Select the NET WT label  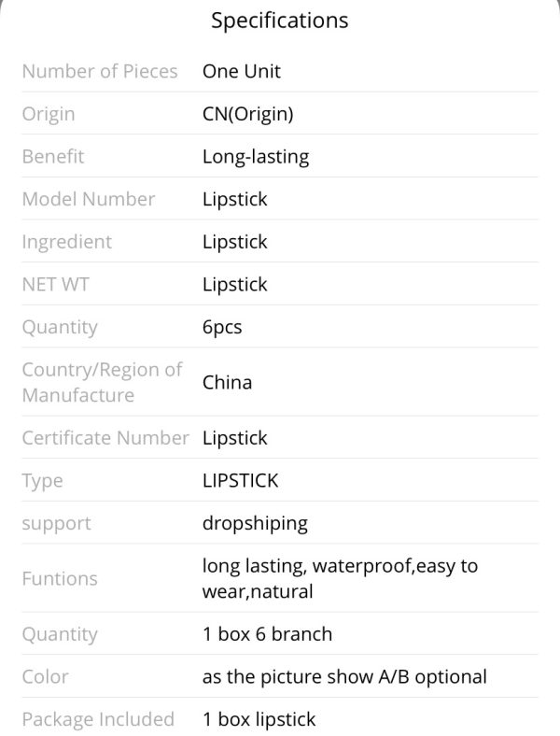click(55, 285)
